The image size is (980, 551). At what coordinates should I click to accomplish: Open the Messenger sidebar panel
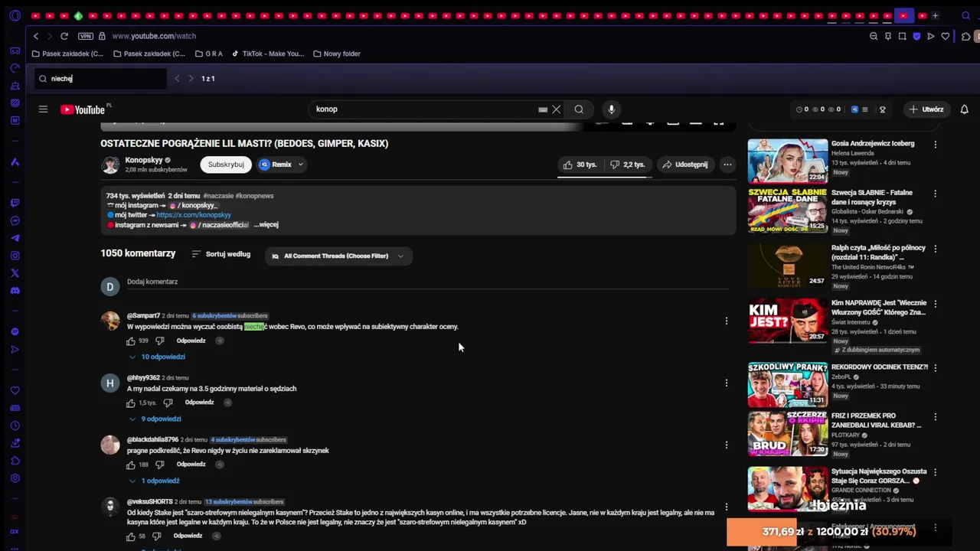[15, 220]
